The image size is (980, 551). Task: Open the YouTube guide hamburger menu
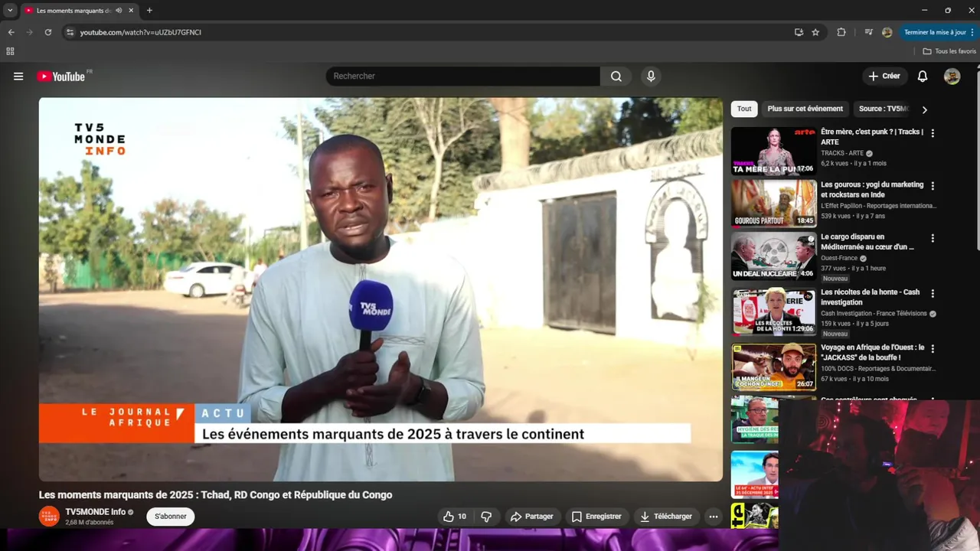18,77
